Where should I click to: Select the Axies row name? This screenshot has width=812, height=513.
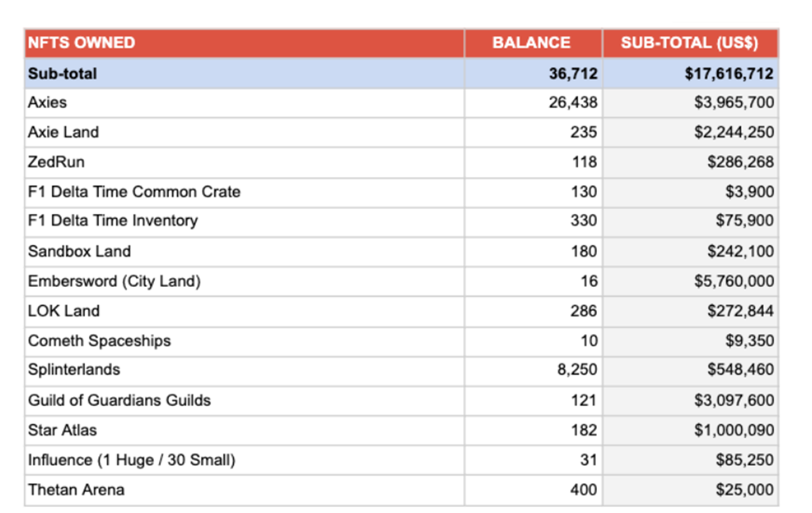tap(244, 103)
